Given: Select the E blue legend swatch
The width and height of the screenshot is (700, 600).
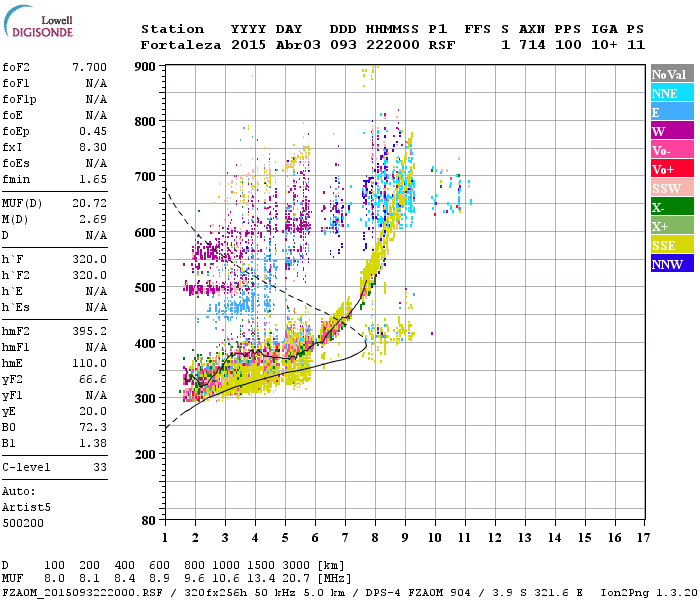Looking at the screenshot, I should pos(672,112).
